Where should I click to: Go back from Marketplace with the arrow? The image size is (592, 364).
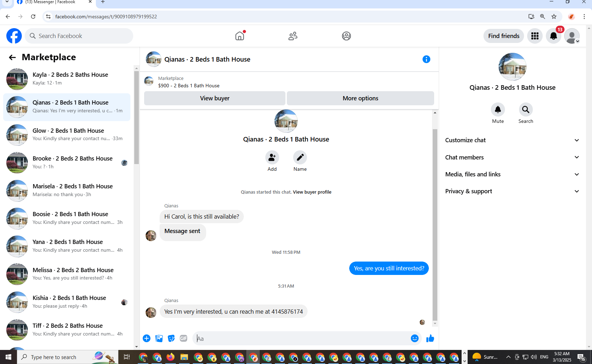(12, 57)
